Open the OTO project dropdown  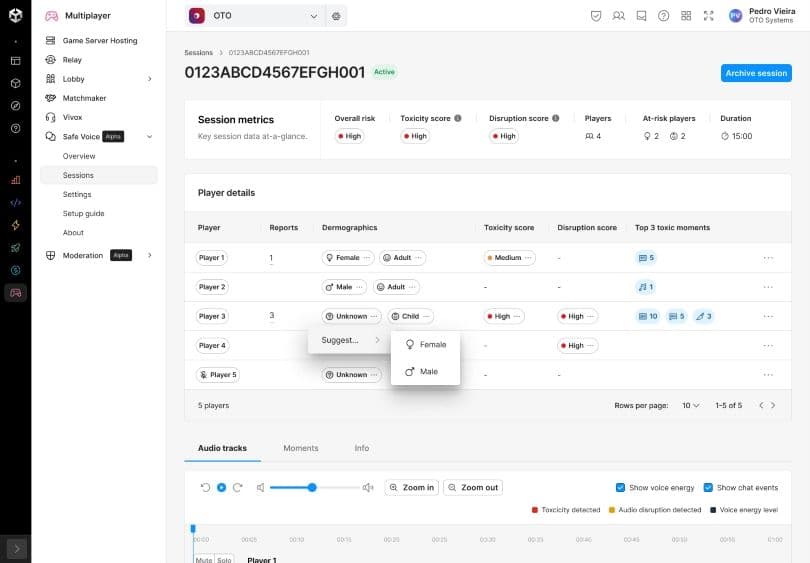pyautogui.click(x=255, y=16)
